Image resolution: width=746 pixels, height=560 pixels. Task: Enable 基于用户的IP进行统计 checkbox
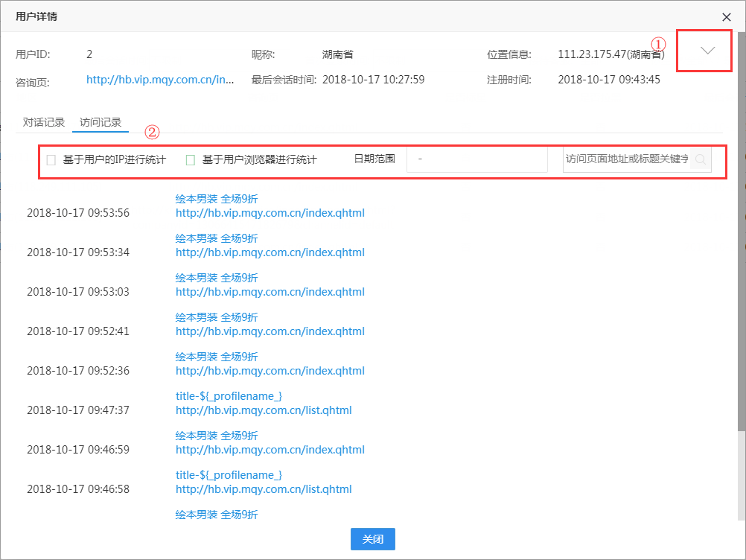51,160
